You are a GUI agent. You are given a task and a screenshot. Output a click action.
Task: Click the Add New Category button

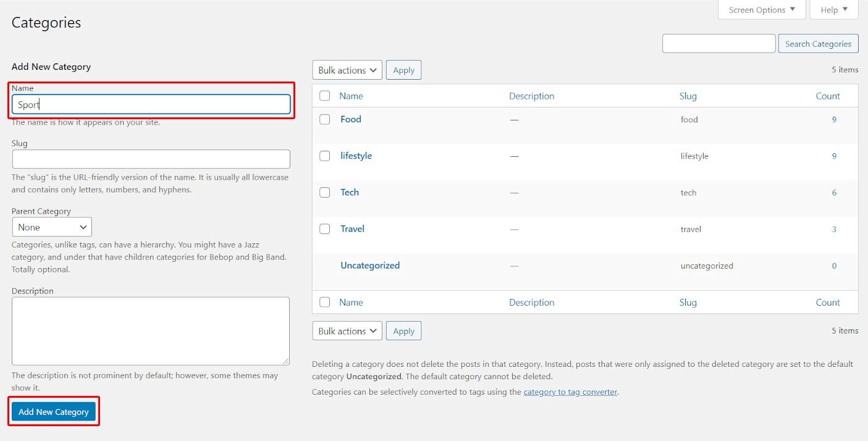point(54,412)
